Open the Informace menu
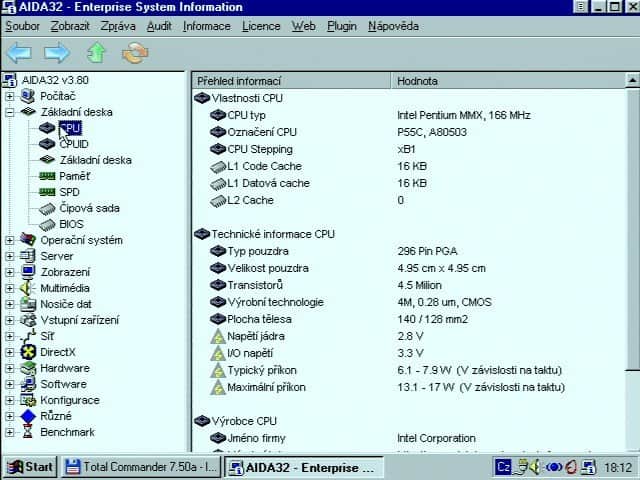640x480 pixels. [207, 27]
